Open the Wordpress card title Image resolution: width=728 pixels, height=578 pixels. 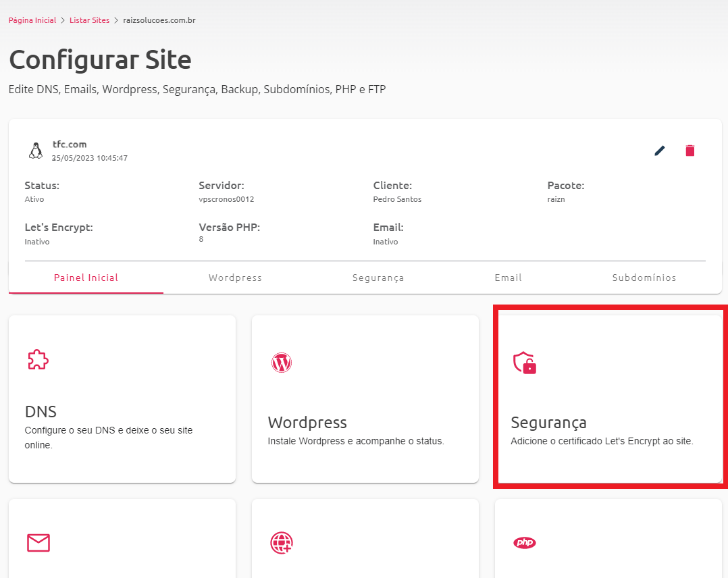[307, 423]
